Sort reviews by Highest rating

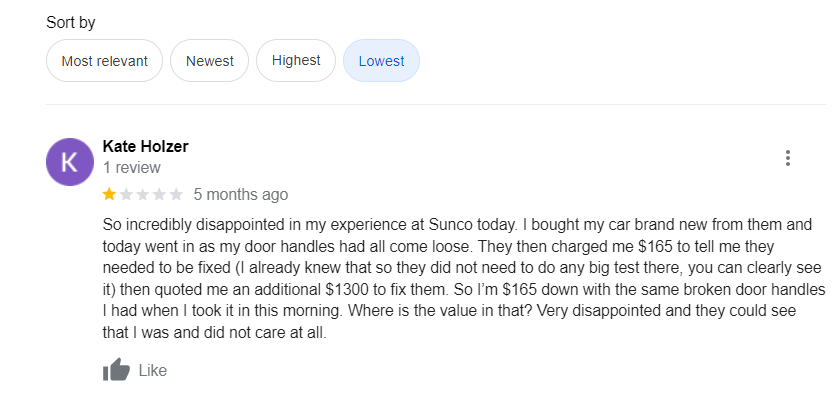296,61
